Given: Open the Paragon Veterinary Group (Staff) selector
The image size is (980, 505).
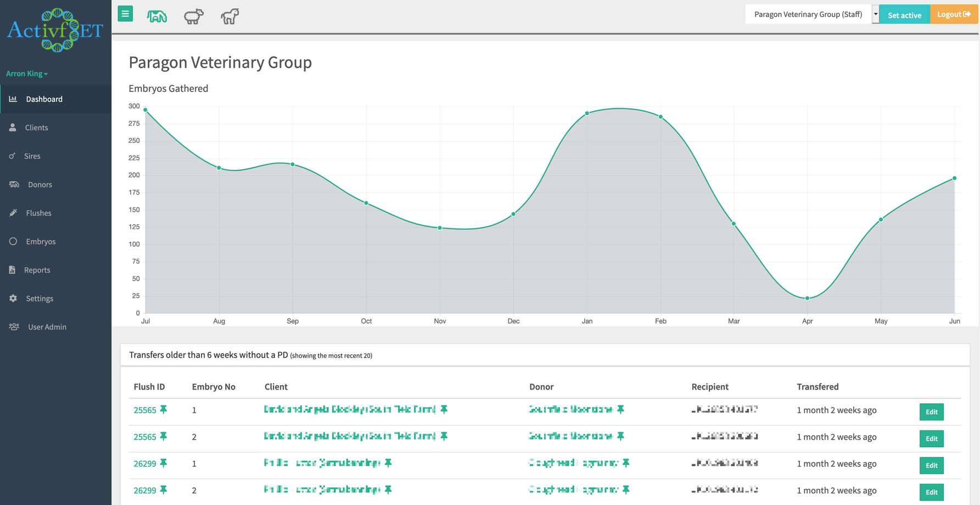Looking at the screenshot, I should click(x=808, y=14).
